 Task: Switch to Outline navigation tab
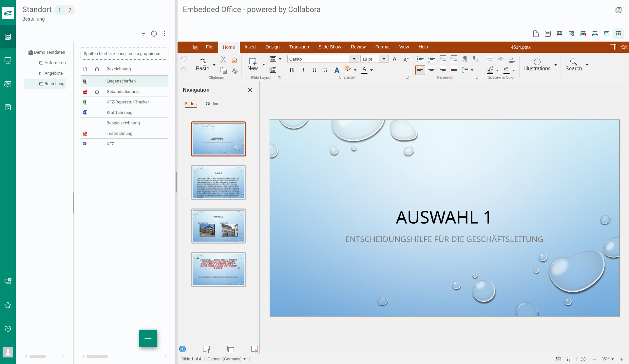pos(212,104)
